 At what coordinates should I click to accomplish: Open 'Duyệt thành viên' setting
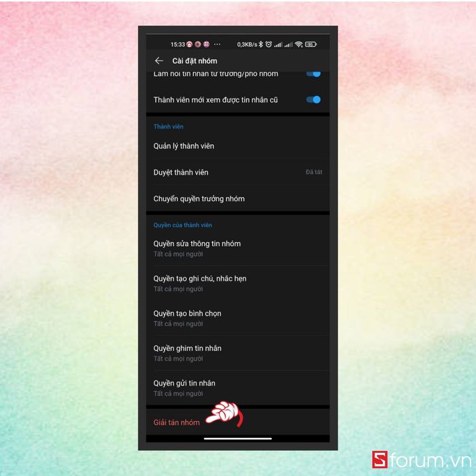(x=238, y=172)
